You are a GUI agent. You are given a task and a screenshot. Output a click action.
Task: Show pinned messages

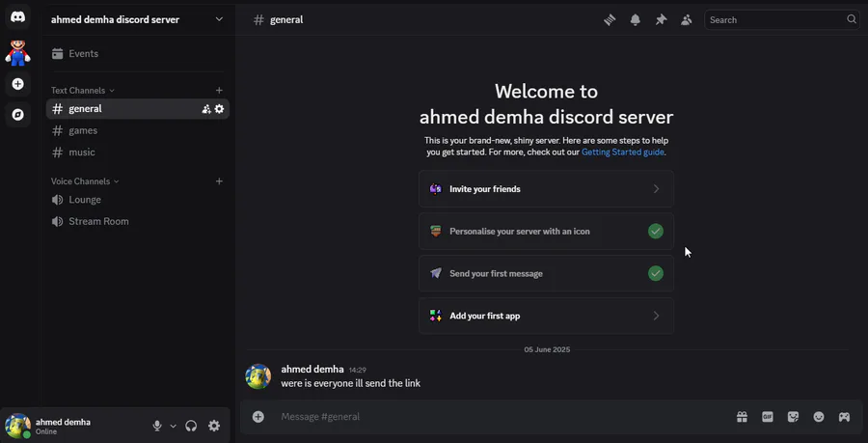coord(661,19)
